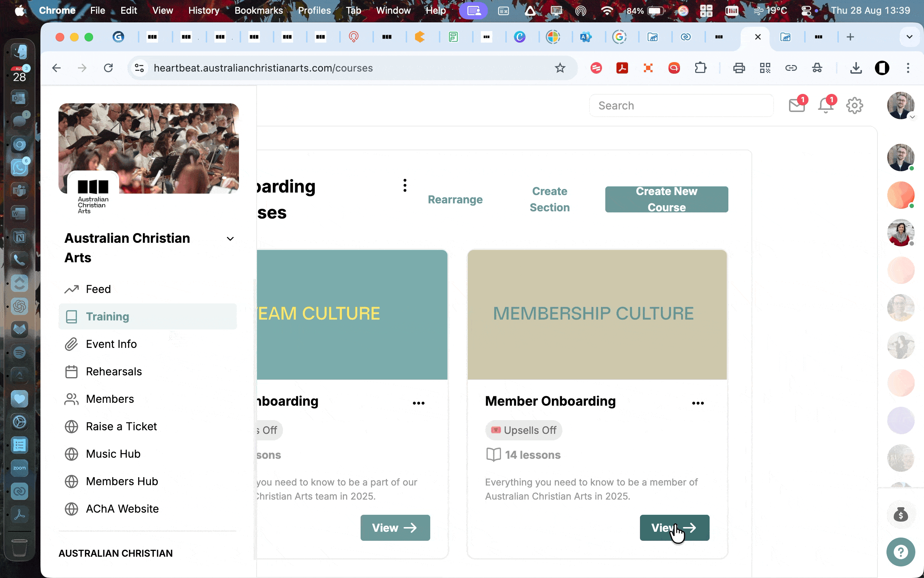Open the tab search chevron
This screenshot has width=924, height=578.
point(909,37)
